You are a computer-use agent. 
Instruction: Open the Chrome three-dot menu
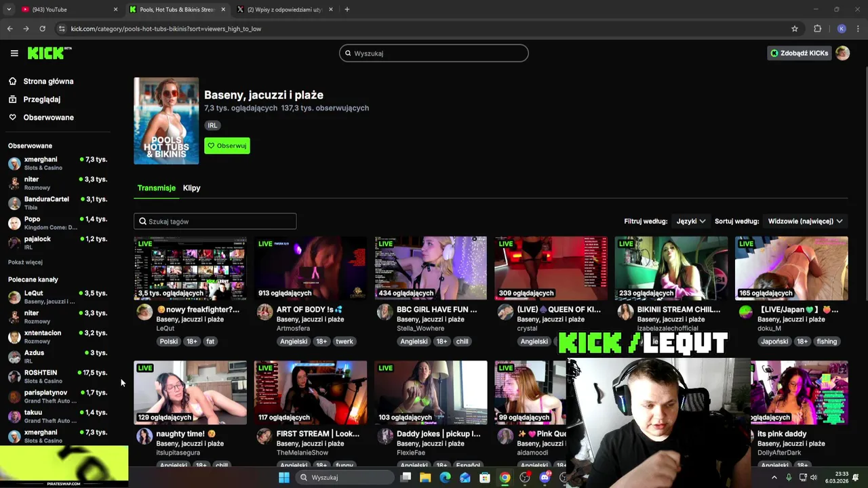858,28
